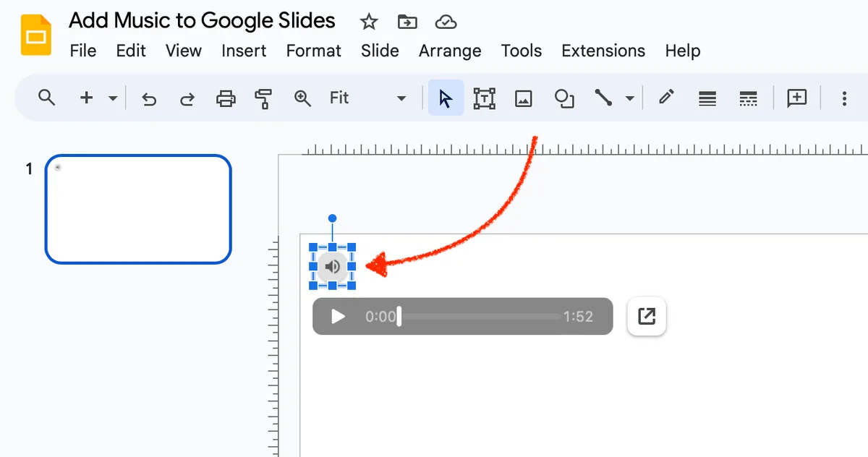Screen dimensions: 868x457
Task: Click the zoom magnifier tool
Action: tap(303, 98)
